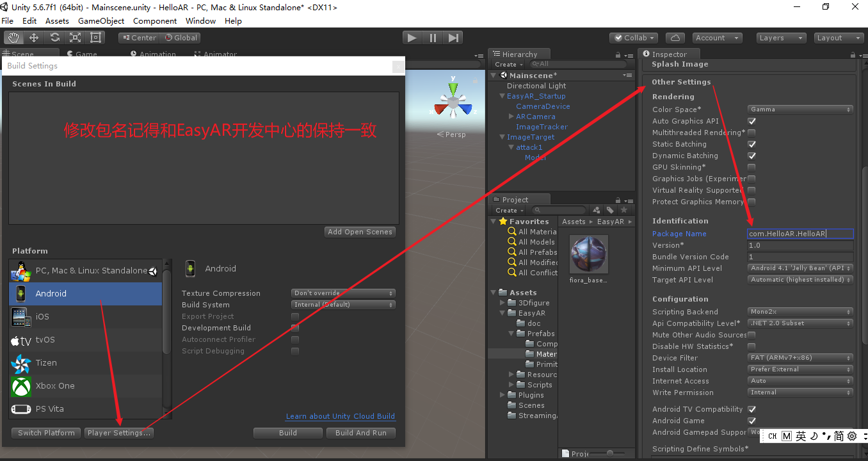Click the Bundle Version Code field
This screenshot has width=868, height=461.
click(800, 257)
